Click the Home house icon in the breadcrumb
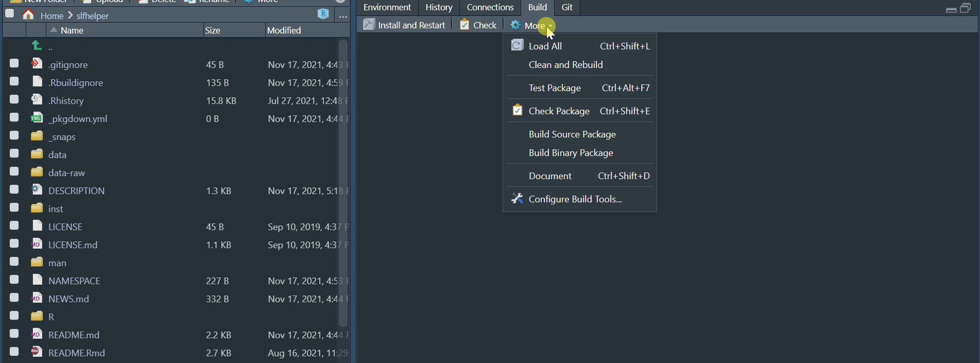Image resolution: width=980 pixels, height=363 pixels. [x=28, y=15]
